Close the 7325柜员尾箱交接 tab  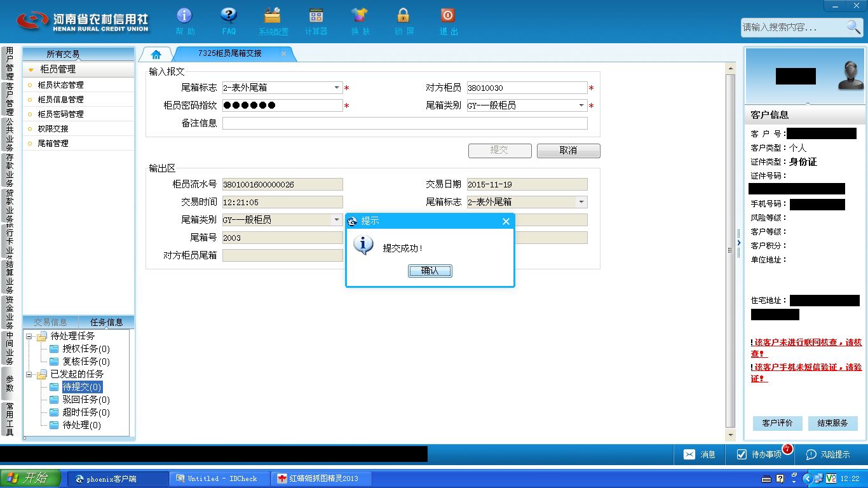coord(283,54)
